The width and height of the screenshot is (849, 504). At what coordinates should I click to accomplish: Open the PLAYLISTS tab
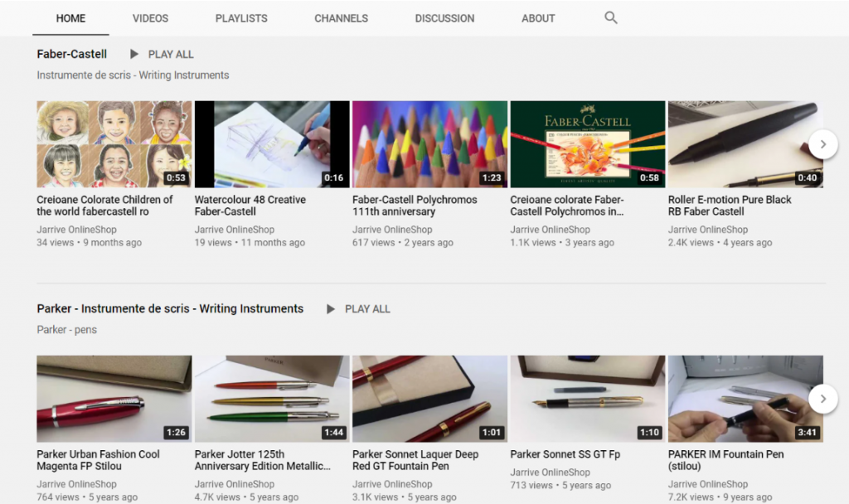241,18
